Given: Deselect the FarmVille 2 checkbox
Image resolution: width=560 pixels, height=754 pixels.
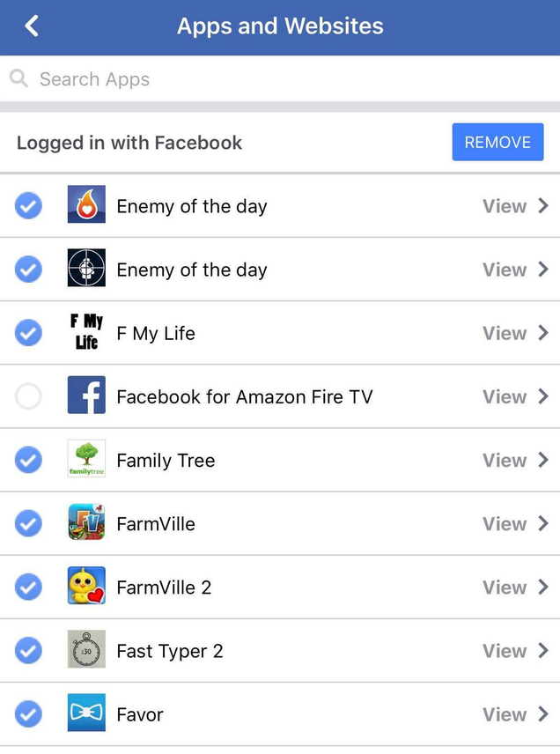Looking at the screenshot, I should point(28,587).
